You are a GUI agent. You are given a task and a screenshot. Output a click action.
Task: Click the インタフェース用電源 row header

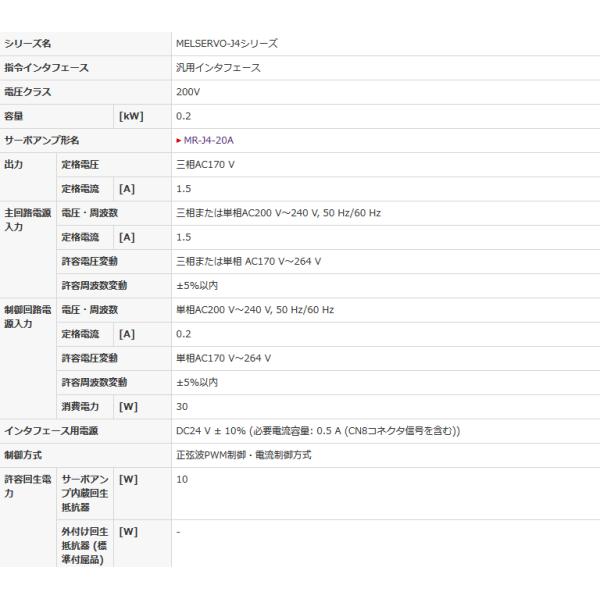[51, 430]
